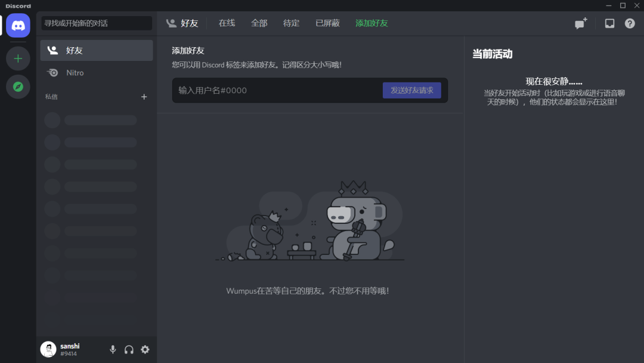Open user settings via the gear icon

pos(145,349)
